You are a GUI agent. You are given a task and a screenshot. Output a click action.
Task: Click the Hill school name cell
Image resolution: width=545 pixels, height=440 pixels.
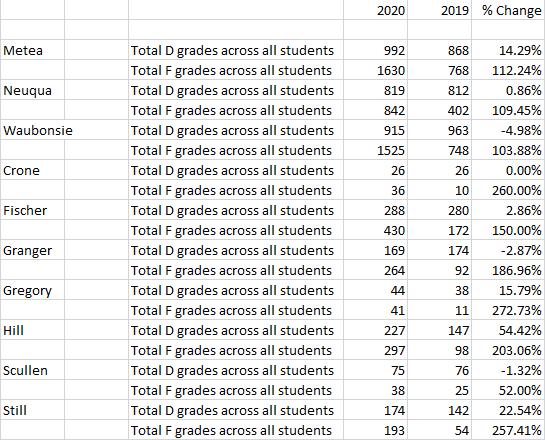(x=32, y=330)
